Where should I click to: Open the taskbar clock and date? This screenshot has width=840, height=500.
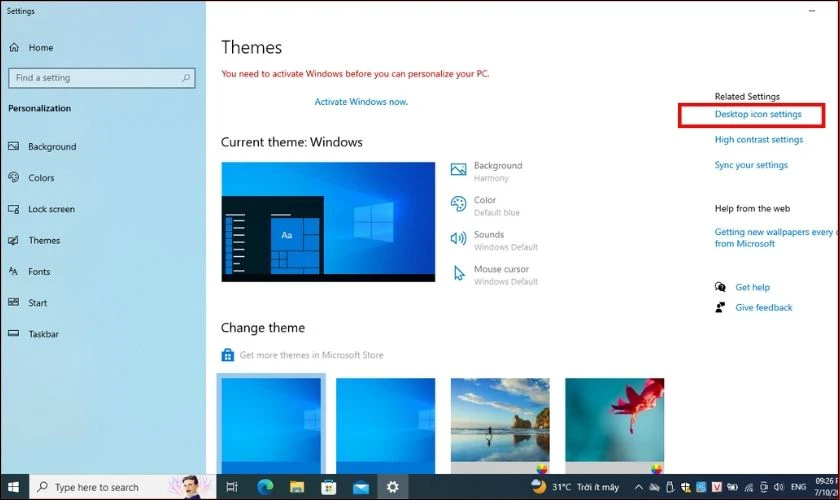[x=827, y=487]
